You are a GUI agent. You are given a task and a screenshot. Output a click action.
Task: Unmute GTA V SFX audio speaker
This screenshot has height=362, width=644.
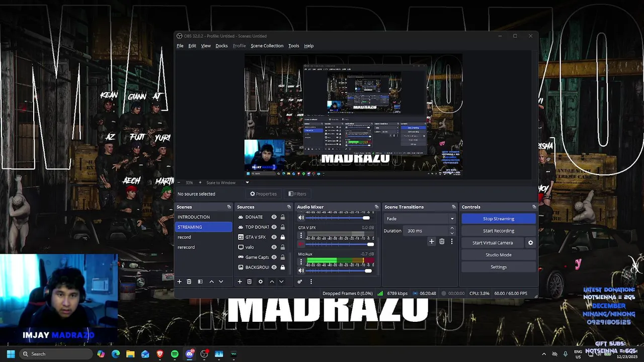tap(301, 244)
